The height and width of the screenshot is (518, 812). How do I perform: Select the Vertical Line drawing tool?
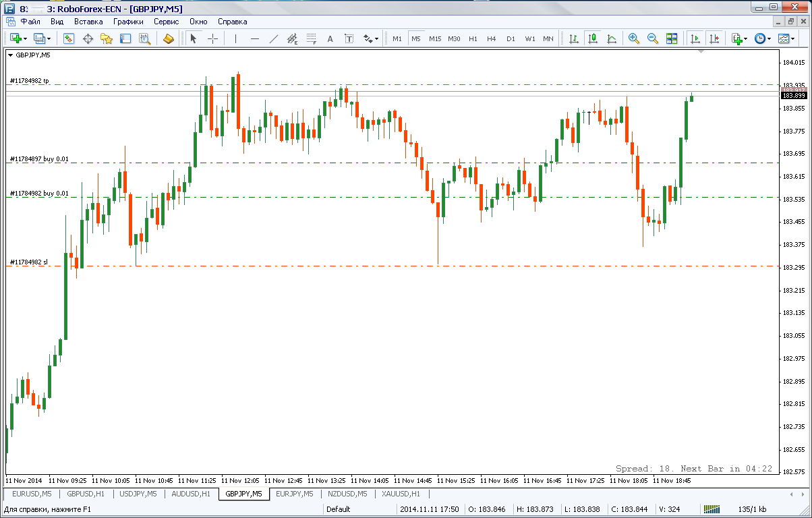(x=235, y=38)
